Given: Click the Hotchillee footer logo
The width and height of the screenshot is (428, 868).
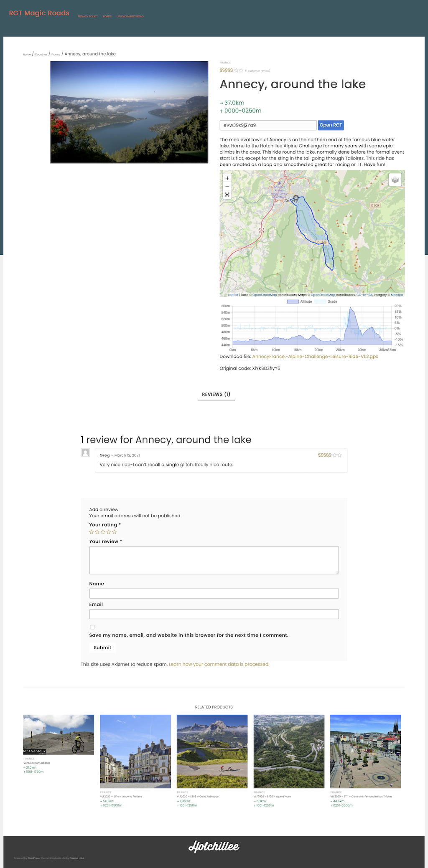Looking at the screenshot, I should tap(214, 846).
